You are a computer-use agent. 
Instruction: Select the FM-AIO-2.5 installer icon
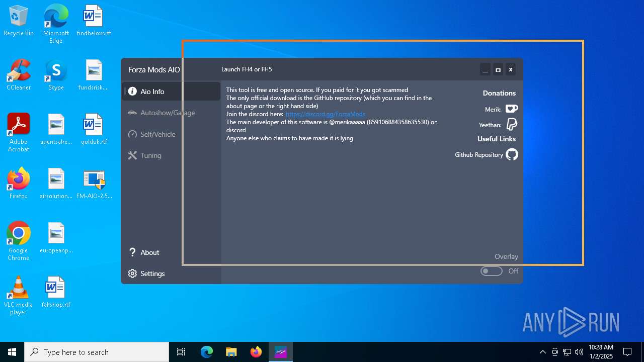point(94,184)
